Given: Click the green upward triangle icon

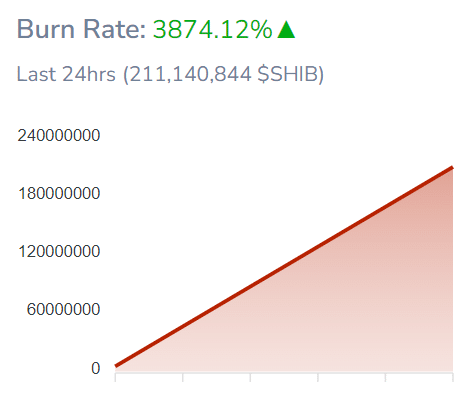Looking at the screenshot, I should 286,29.
